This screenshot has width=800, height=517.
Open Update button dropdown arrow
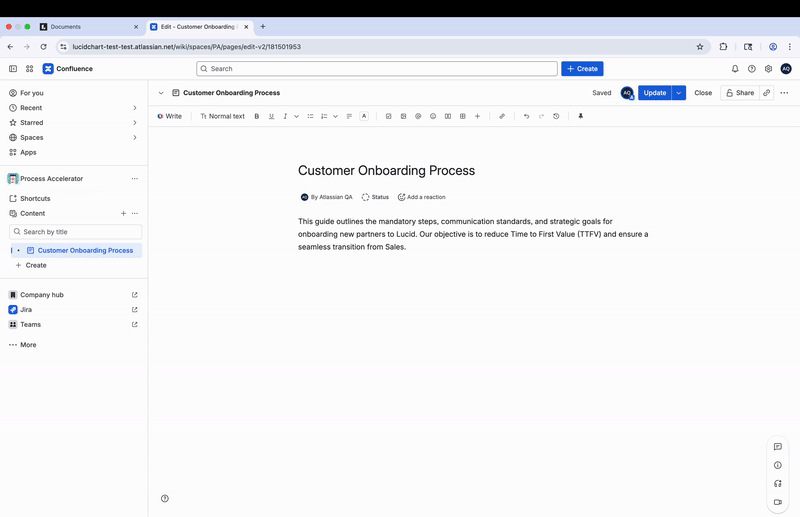(x=679, y=93)
